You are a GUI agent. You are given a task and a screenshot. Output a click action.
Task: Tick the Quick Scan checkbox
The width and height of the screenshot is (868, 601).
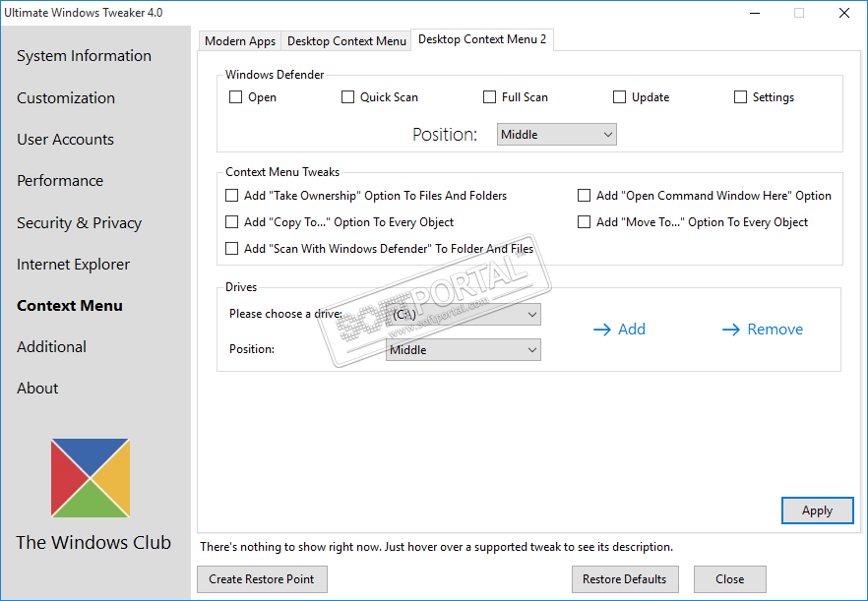[347, 97]
